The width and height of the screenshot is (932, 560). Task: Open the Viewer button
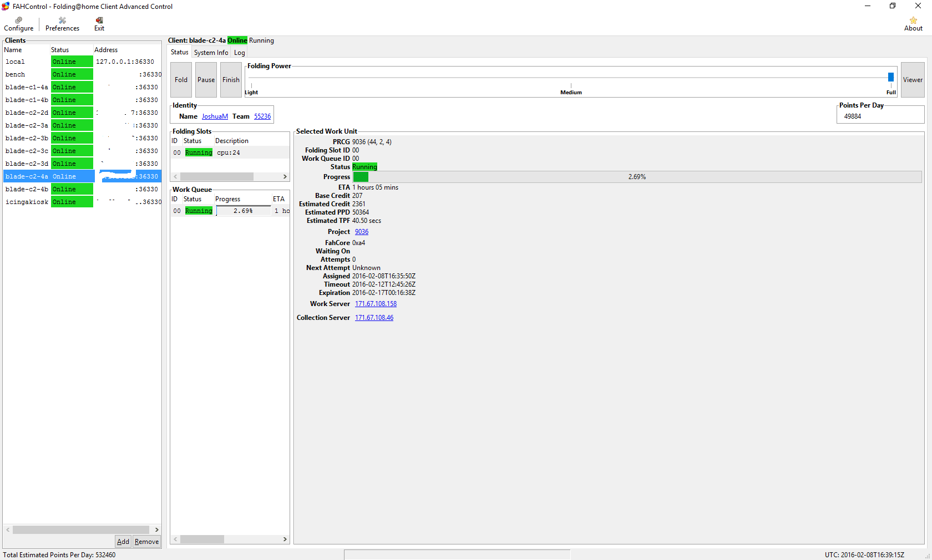[913, 80]
